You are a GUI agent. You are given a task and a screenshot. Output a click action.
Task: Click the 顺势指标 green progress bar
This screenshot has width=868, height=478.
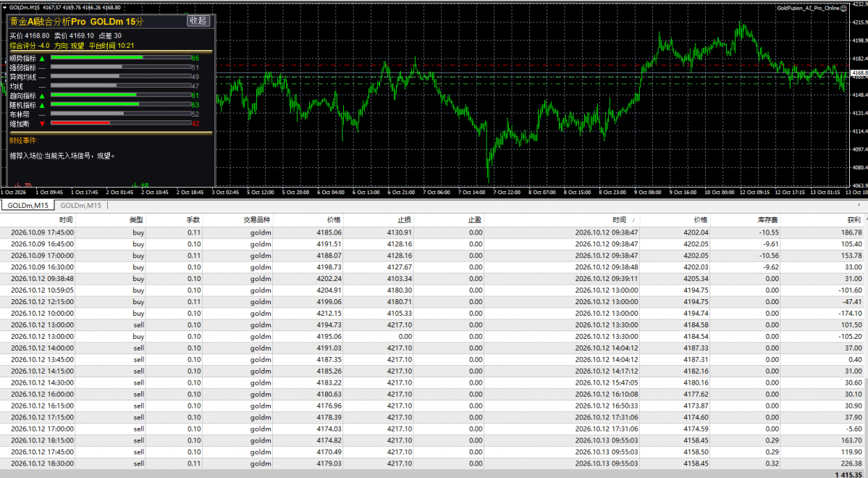pos(97,57)
